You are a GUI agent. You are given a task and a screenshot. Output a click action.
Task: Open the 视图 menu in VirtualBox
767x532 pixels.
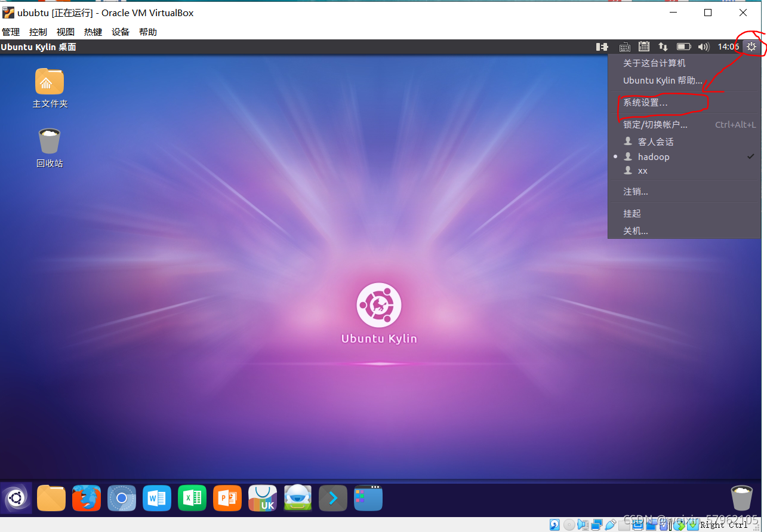[66, 32]
